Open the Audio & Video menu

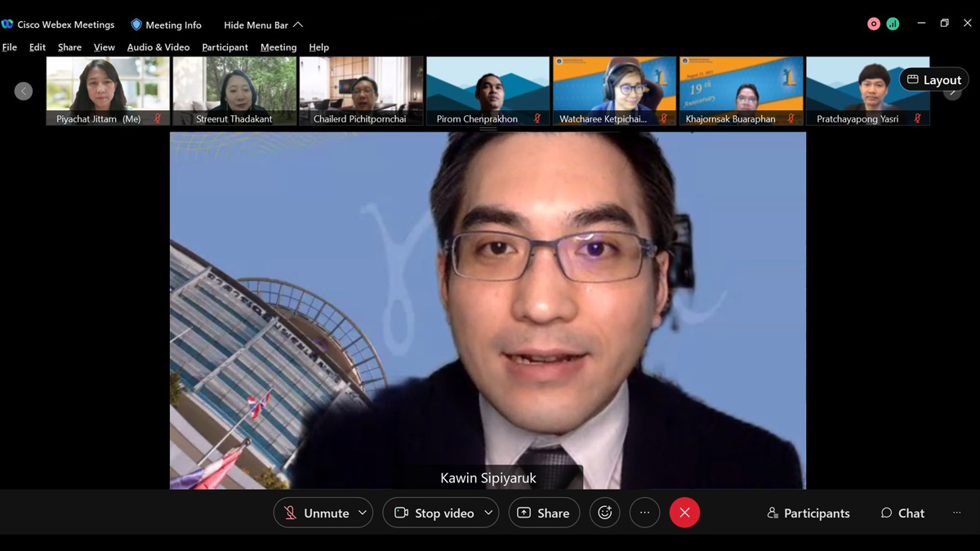158,47
